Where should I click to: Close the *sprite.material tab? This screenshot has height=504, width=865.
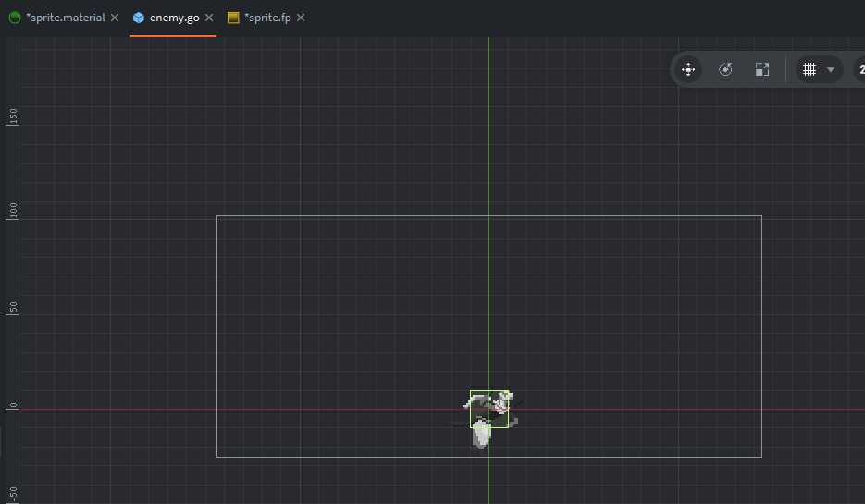click(x=115, y=18)
